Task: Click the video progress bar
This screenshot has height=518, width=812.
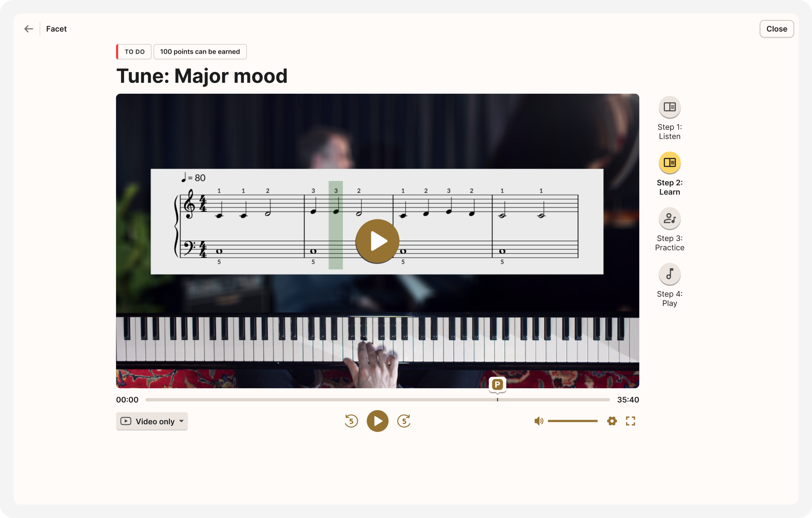Action: click(377, 400)
